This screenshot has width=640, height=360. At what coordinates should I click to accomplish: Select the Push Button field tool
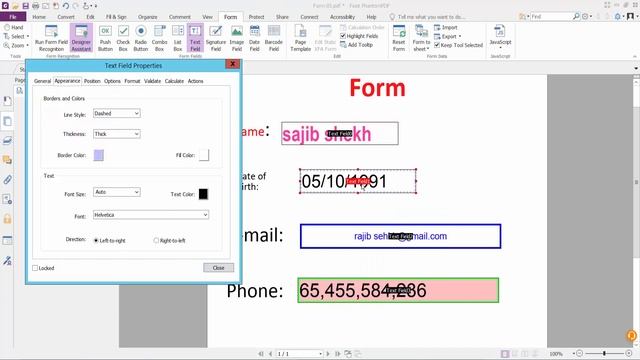pos(105,38)
